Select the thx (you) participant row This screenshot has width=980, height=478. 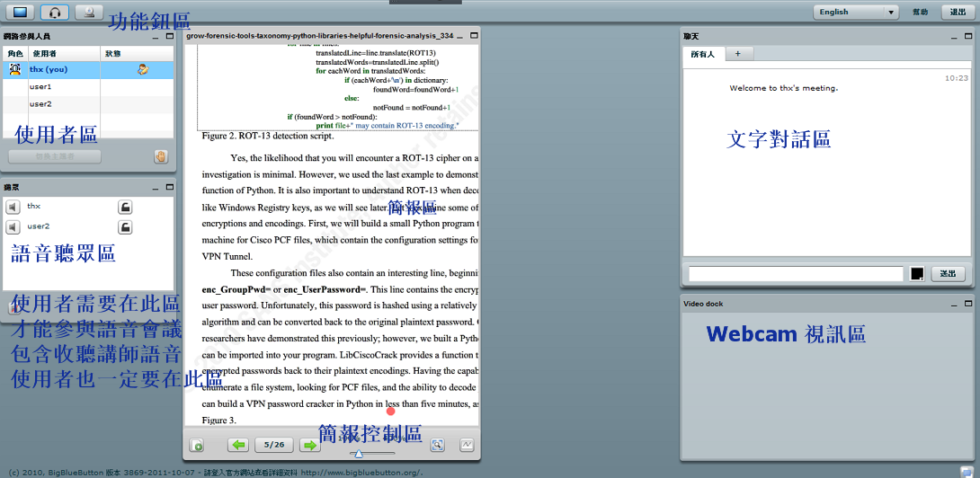pos(87,70)
